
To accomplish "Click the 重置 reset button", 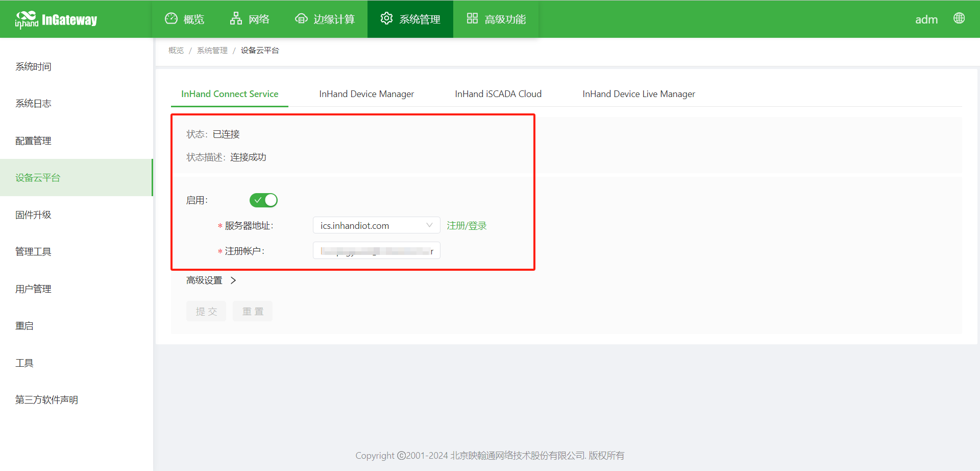I will coord(253,311).
